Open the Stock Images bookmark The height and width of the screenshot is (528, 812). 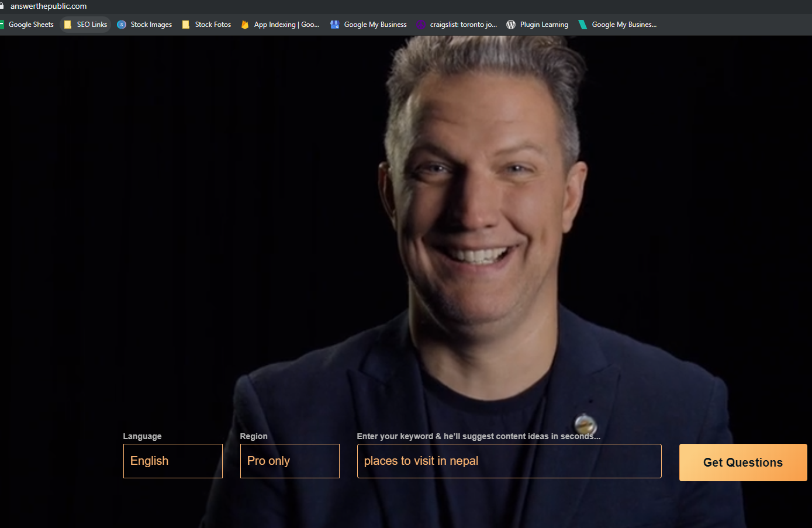click(144, 25)
